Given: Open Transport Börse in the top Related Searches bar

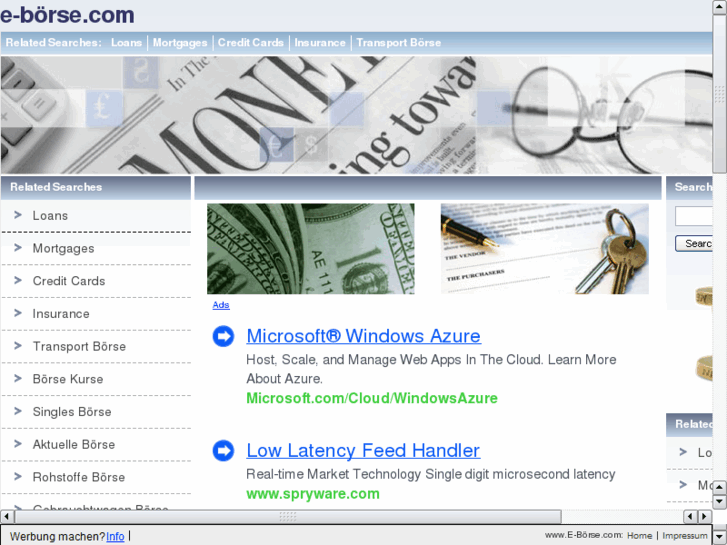Looking at the screenshot, I should coord(398,43).
